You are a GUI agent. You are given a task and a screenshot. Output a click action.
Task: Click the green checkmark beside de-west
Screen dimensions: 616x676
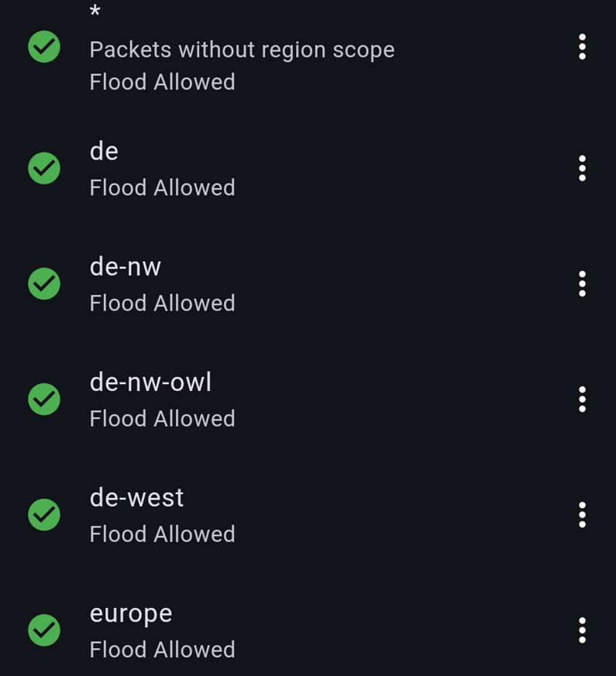click(44, 514)
